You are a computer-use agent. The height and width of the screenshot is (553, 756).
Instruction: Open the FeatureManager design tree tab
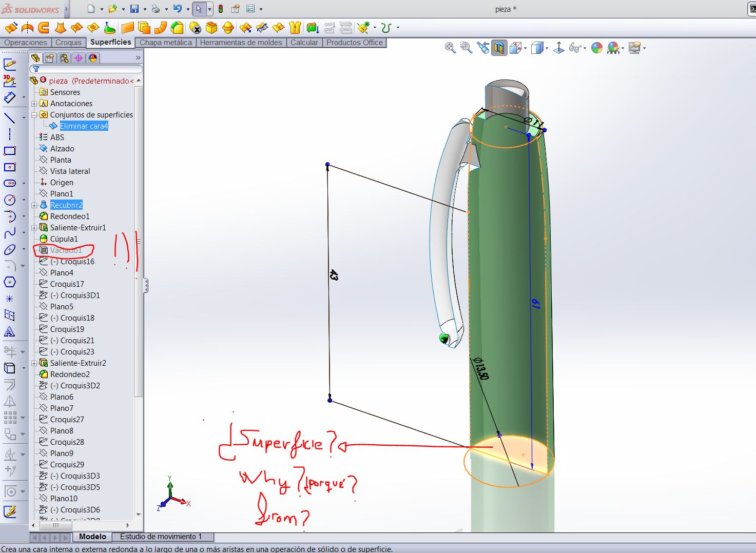(x=35, y=57)
